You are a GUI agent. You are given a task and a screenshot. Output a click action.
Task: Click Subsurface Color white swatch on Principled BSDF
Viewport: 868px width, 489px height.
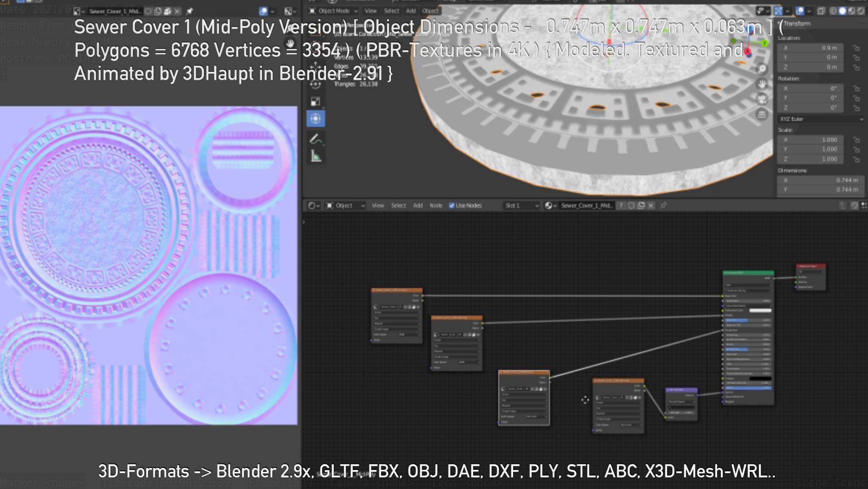click(760, 310)
